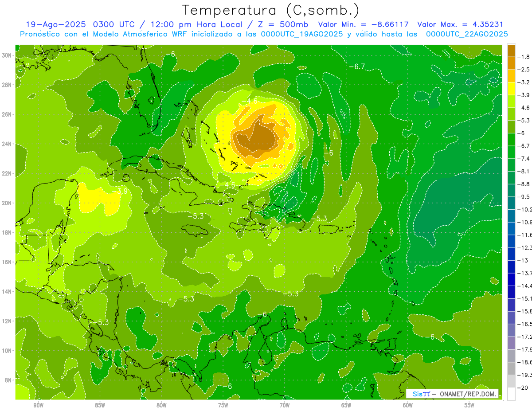Click the "8N" latitude axis label

click(8, 380)
